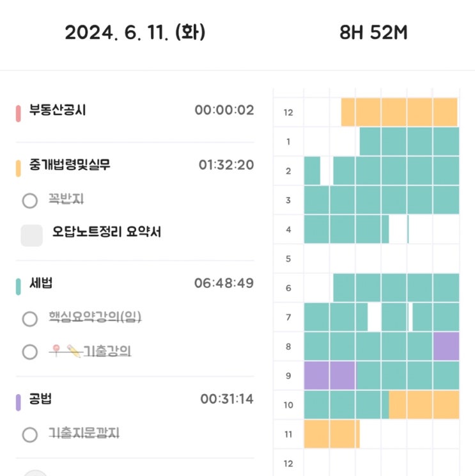Click the orange block in hour 11 row
The image size is (475, 476).
coord(331,434)
